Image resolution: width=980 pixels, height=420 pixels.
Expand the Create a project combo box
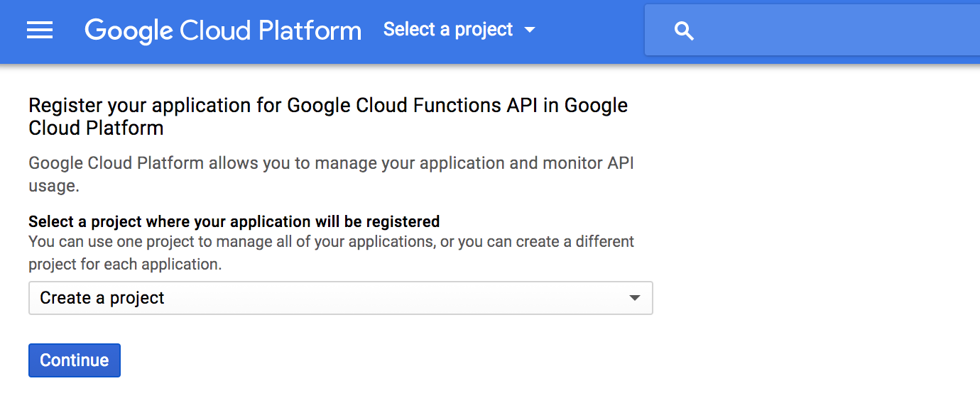(340, 298)
